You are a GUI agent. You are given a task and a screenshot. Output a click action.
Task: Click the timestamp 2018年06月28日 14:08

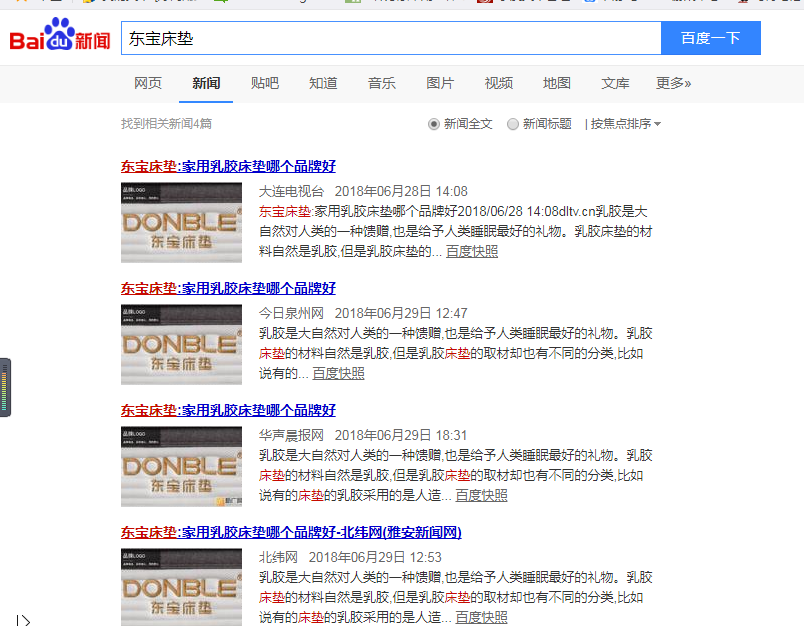401,192
